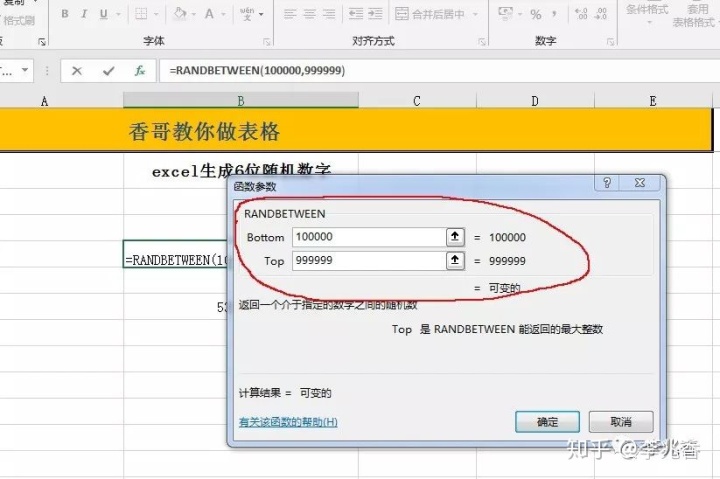The image size is (720, 479).
Task: Click the accounting number format icon
Action: [505, 14]
